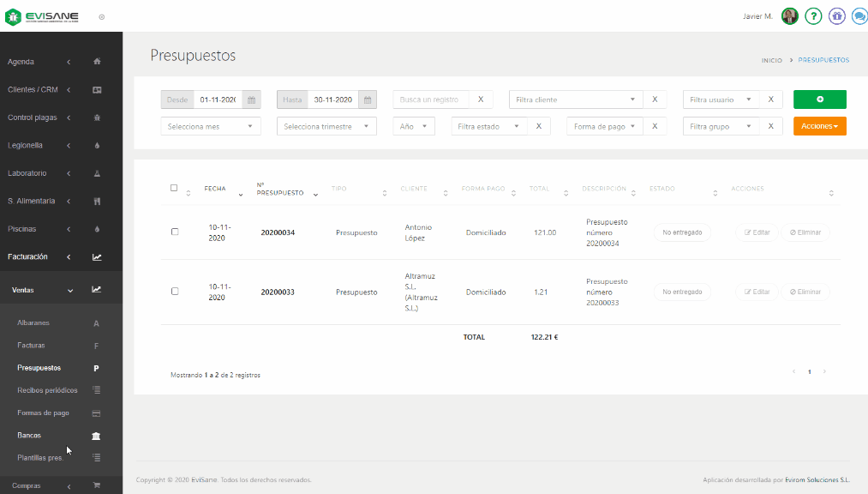Toggle the select-all checkbox in table header
The width and height of the screenshot is (868, 494).
click(174, 188)
